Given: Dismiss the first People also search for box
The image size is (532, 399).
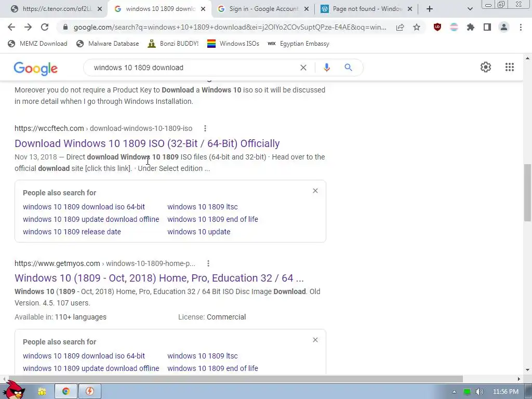Looking at the screenshot, I should 315,191.
